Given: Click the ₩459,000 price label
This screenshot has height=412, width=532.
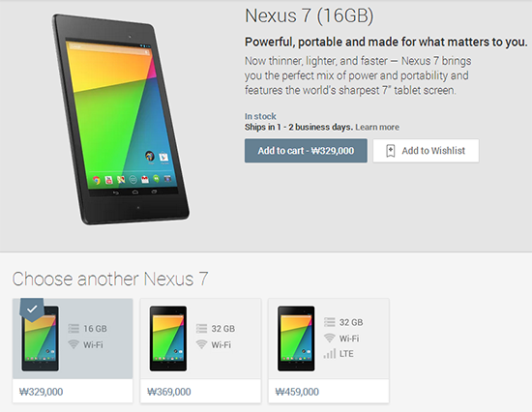Looking at the screenshot, I should click(297, 392).
